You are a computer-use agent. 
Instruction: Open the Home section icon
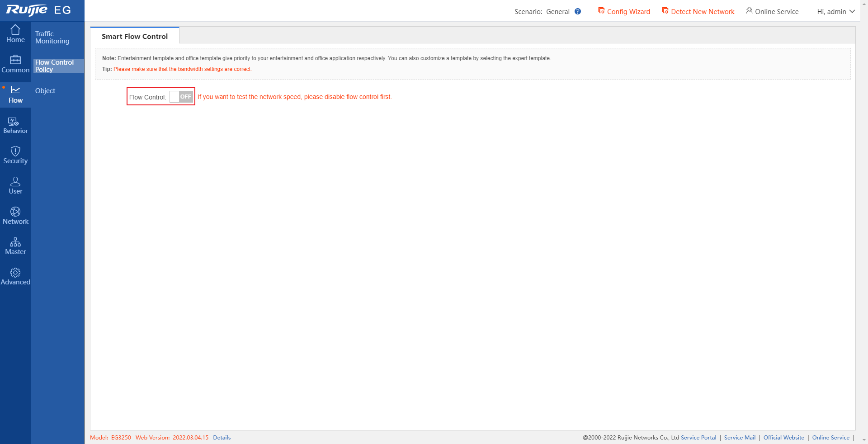pos(15,30)
